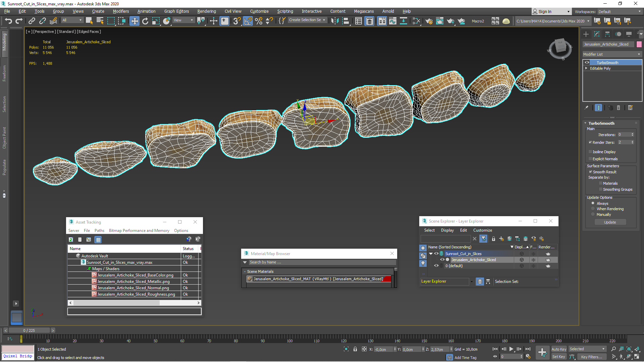Click Always radio button in Update Options
The height and width of the screenshot is (362, 644).
tap(592, 203)
